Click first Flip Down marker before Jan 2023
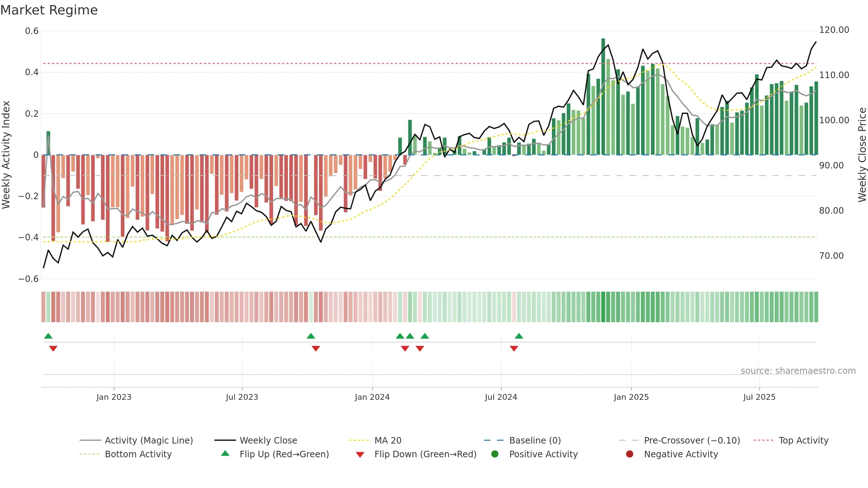 point(53,348)
